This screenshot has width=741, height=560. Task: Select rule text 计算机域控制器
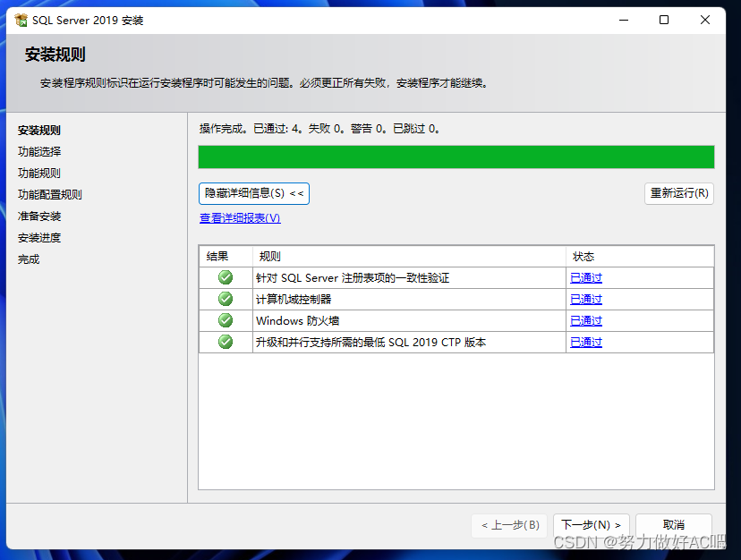tap(294, 299)
